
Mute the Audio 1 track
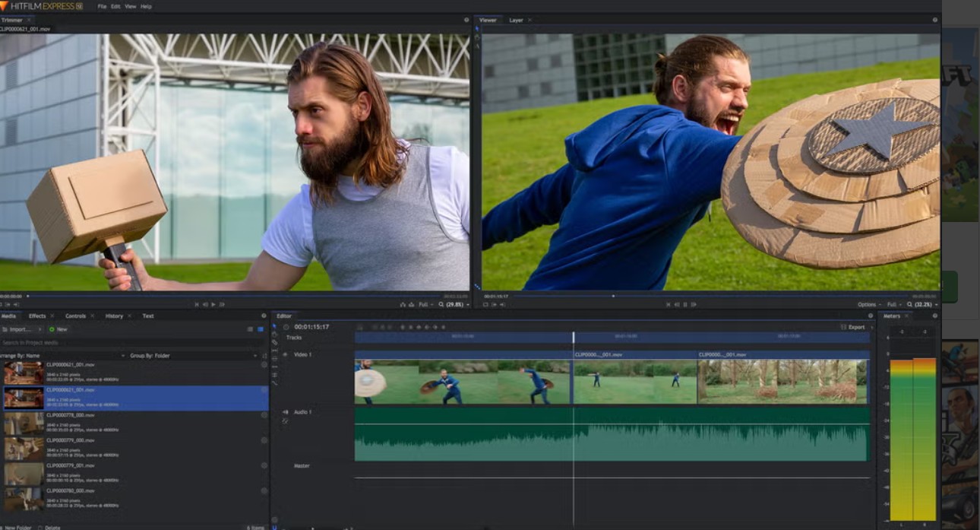tap(285, 412)
